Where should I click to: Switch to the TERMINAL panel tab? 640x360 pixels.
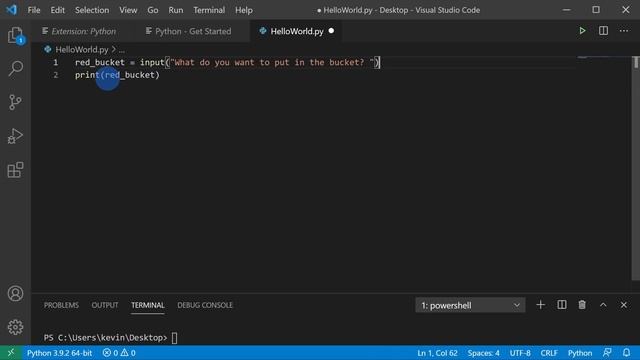click(x=148, y=305)
